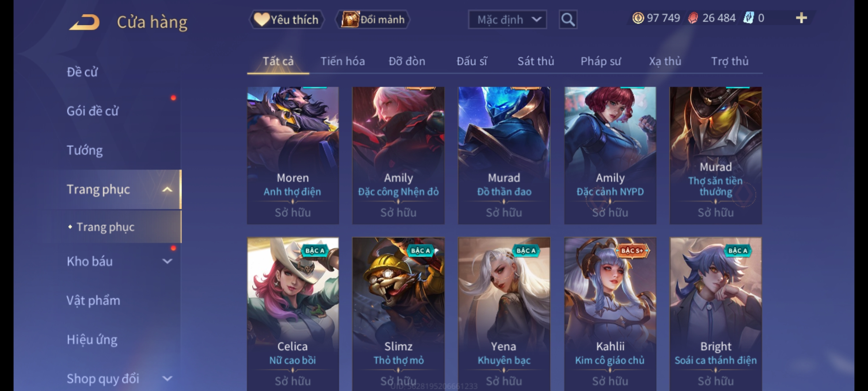Select the Moren Anh thợ điện skin
This screenshot has width=868, height=391.
[293, 155]
